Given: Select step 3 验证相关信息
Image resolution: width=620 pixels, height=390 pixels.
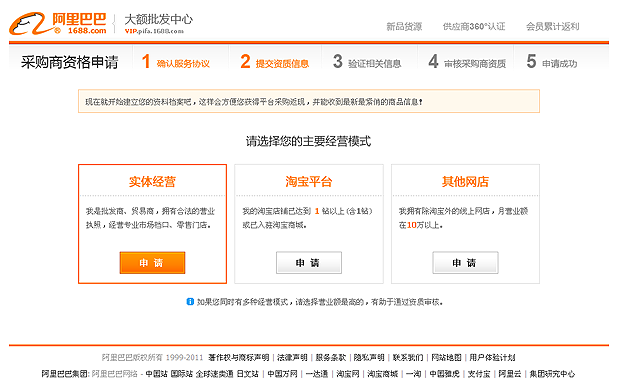Looking at the screenshot, I should click(x=367, y=62).
